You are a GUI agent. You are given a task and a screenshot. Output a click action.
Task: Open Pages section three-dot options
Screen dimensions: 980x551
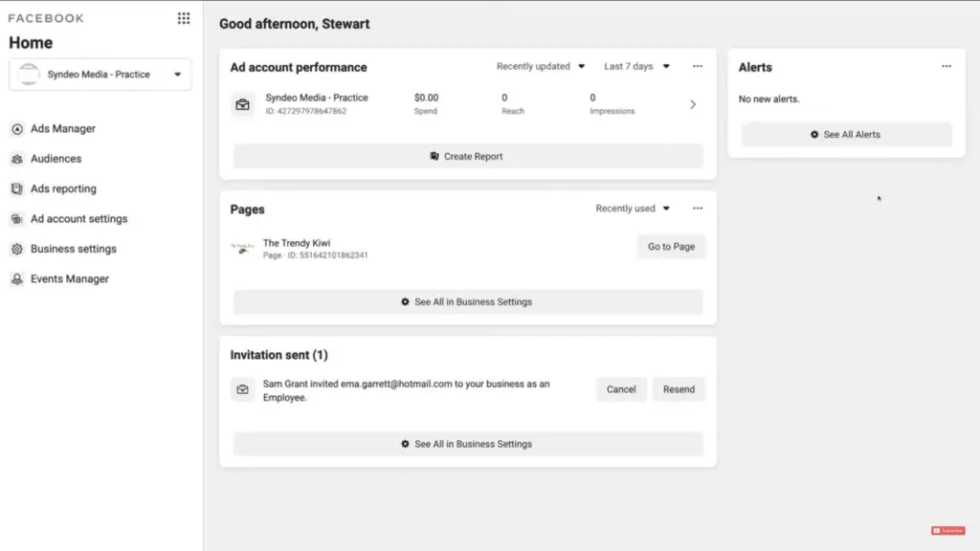coord(698,208)
